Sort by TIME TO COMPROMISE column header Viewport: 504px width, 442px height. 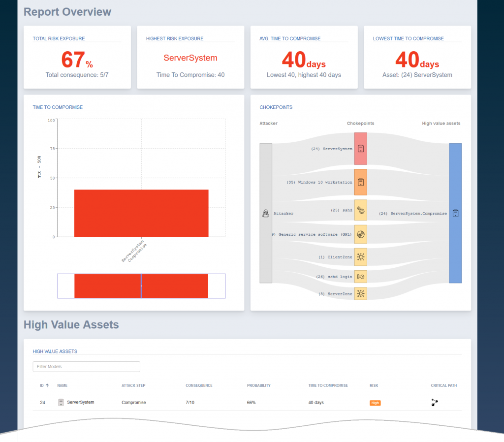(328, 385)
